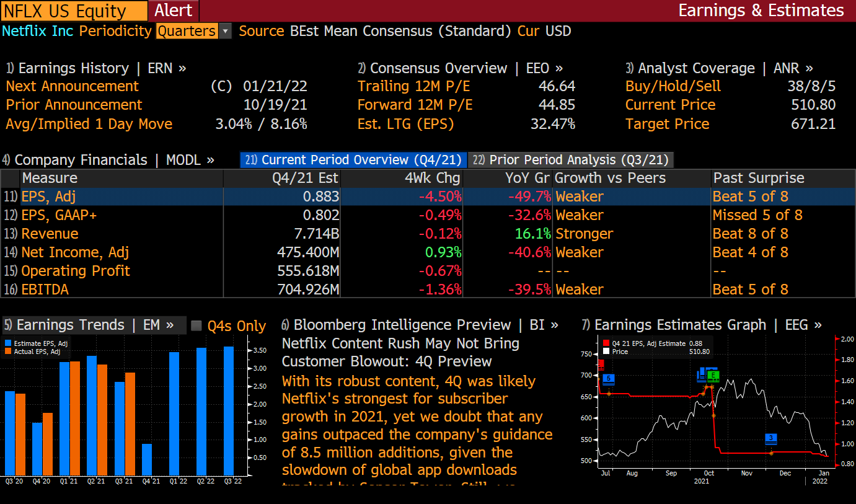Select the EPS, Adj row

[x=428, y=197]
